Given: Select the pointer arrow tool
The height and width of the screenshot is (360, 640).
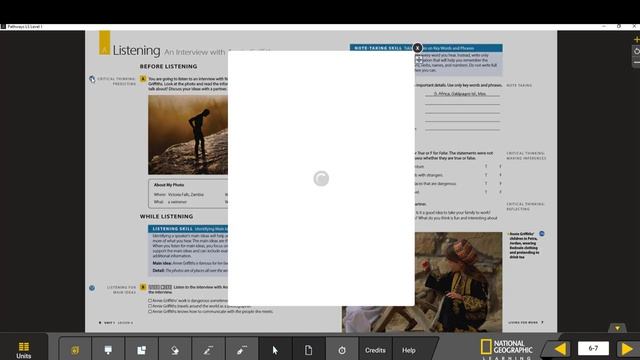Looking at the screenshot, I should coord(275,350).
